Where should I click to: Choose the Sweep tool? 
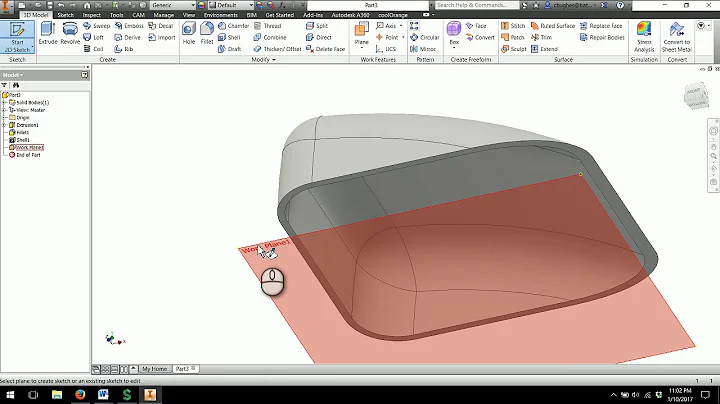tap(96, 26)
